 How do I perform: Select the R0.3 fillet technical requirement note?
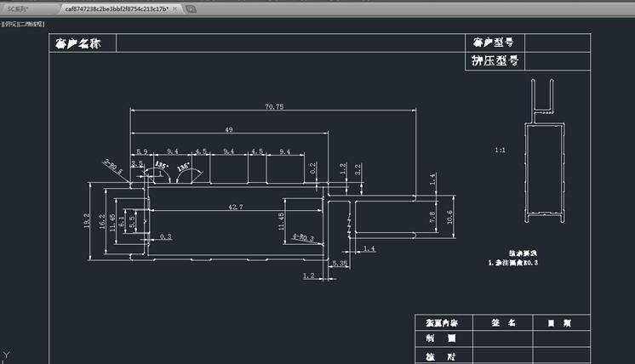pyautogui.click(x=513, y=263)
